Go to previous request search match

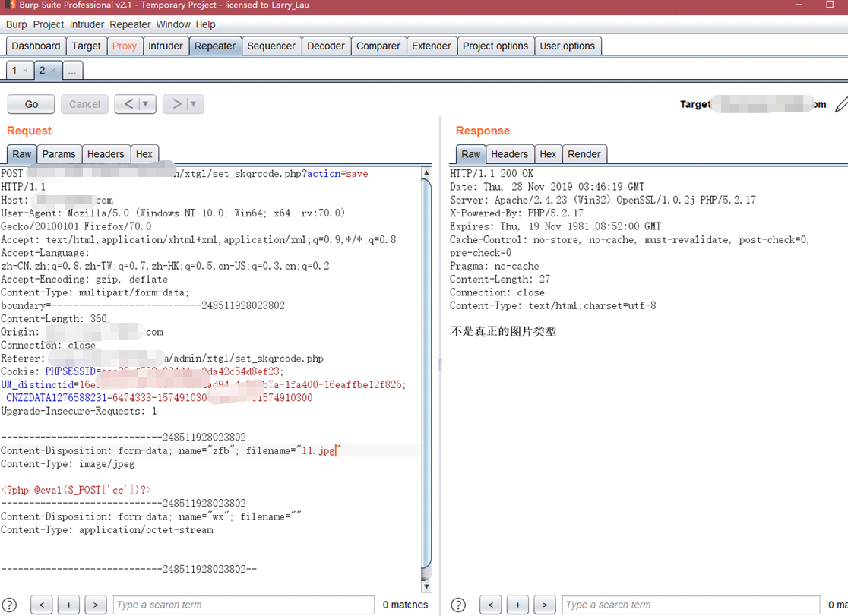tap(42, 605)
